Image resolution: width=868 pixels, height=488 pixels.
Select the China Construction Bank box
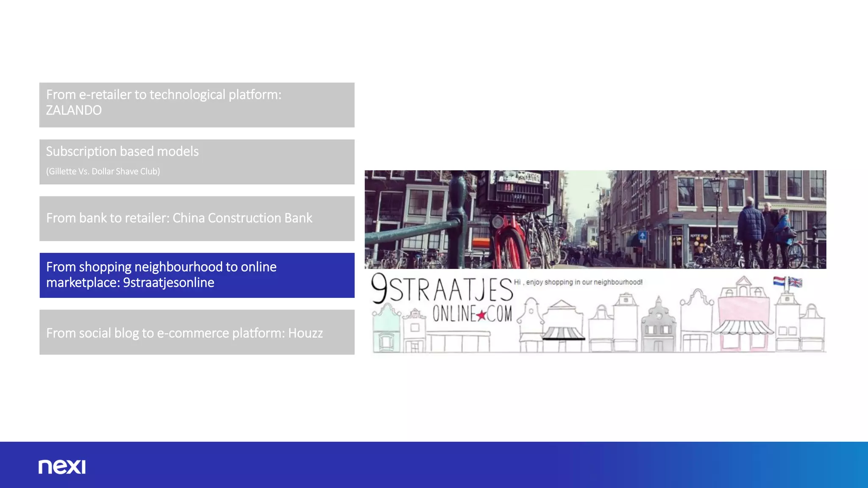[197, 218]
